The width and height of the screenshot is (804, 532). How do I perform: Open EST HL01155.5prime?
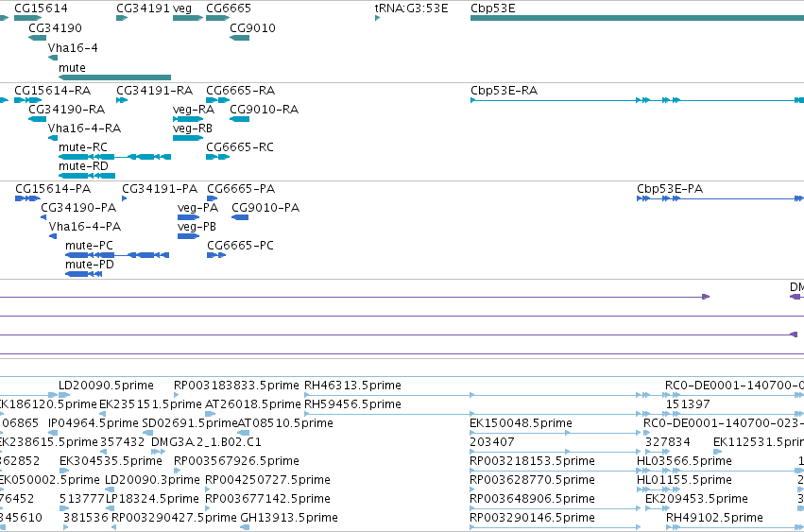point(684,480)
